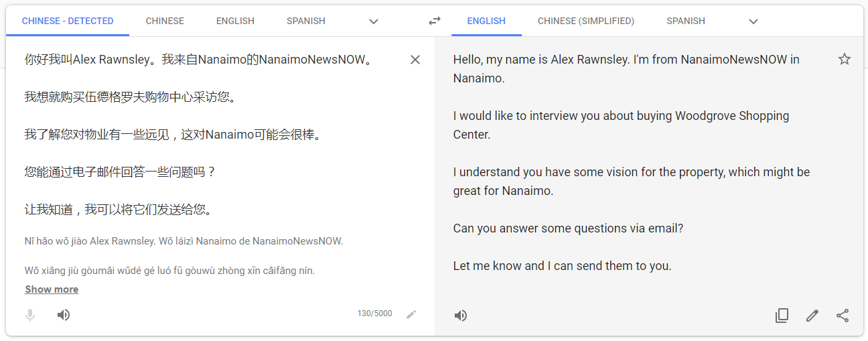Switch target to Chinese (Simplified)
This screenshot has width=868, height=341.
coord(586,21)
